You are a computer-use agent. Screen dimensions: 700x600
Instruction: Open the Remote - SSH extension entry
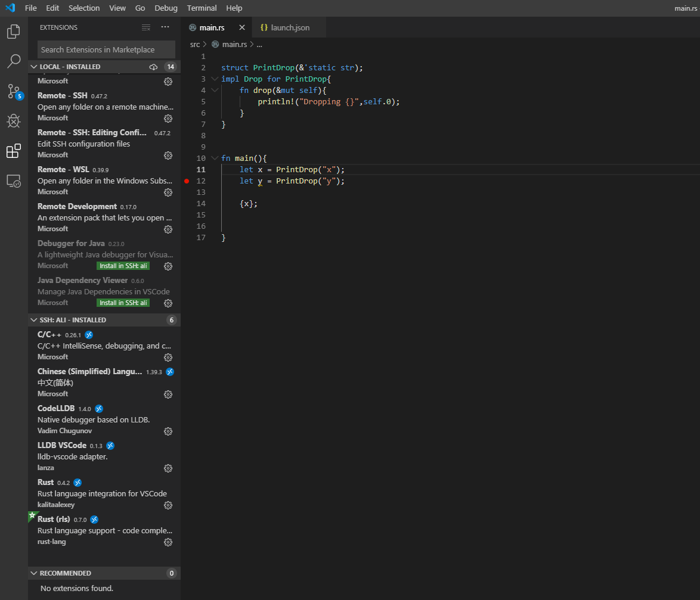[x=104, y=107]
